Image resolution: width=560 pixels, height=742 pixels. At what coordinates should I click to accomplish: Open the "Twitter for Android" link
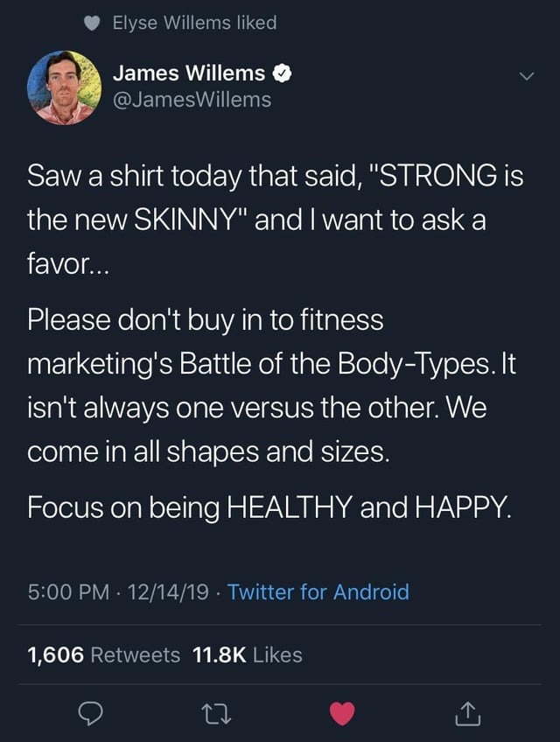click(x=318, y=592)
